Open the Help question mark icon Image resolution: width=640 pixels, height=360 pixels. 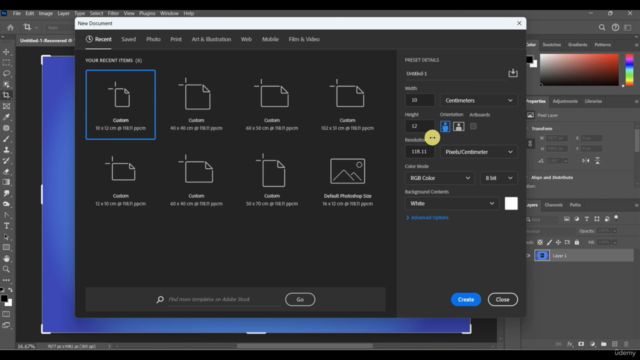pos(615,27)
